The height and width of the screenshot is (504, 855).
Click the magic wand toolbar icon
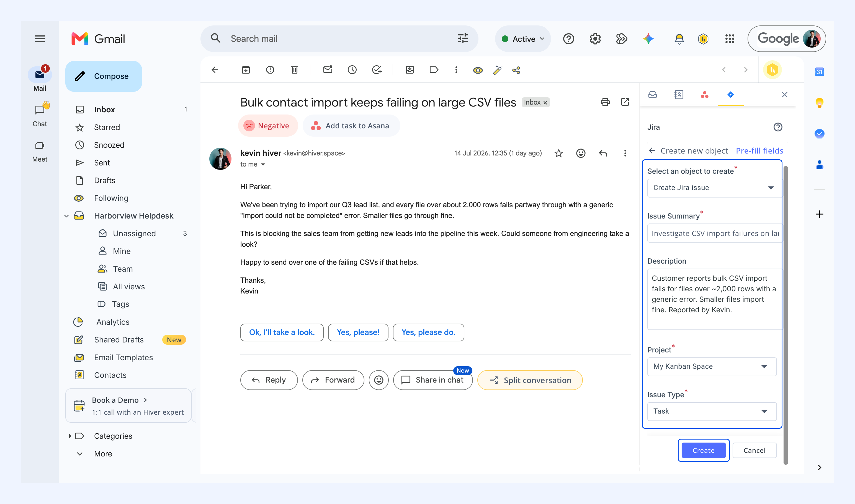pyautogui.click(x=498, y=70)
